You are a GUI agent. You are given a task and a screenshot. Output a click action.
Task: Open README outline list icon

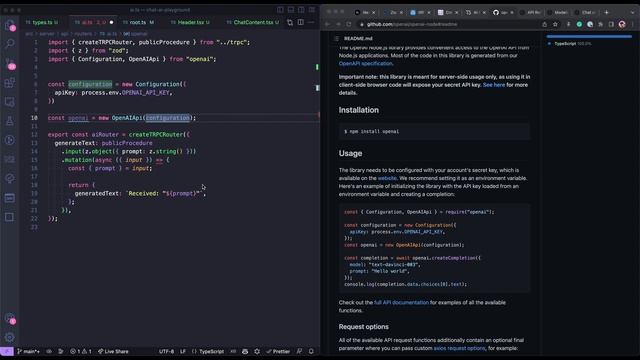pyautogui.click(x=336, y=38)
